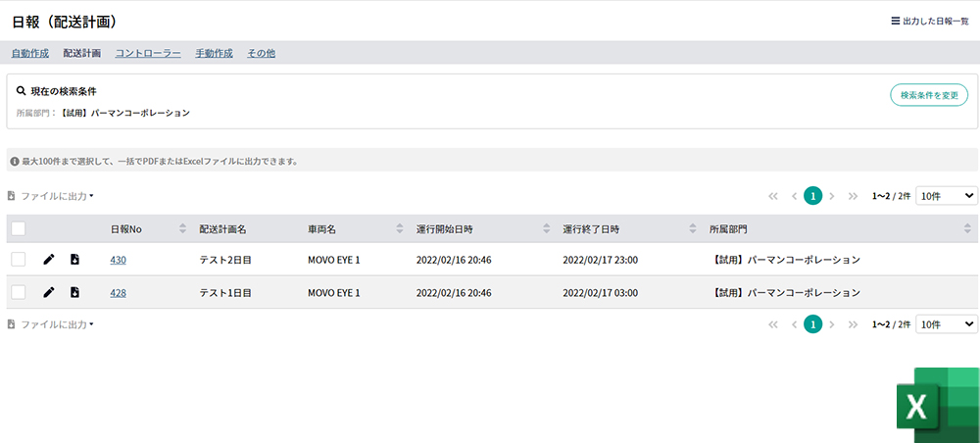Switch to the コントローラー tab
980x443 pixels.
point(148,53)
